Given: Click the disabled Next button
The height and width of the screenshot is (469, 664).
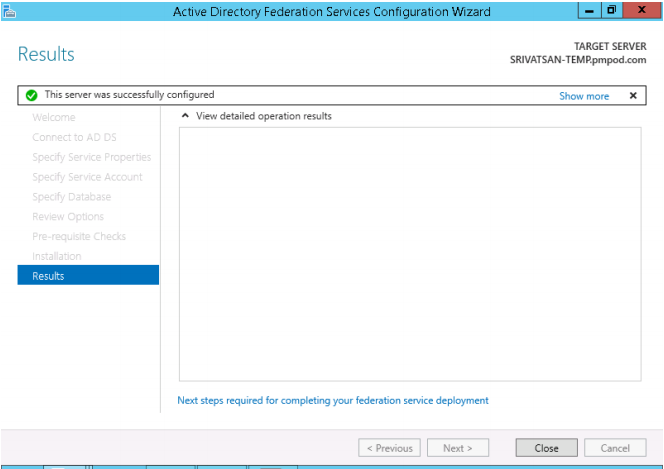Looking at the screenshot, I should (458, 448).
